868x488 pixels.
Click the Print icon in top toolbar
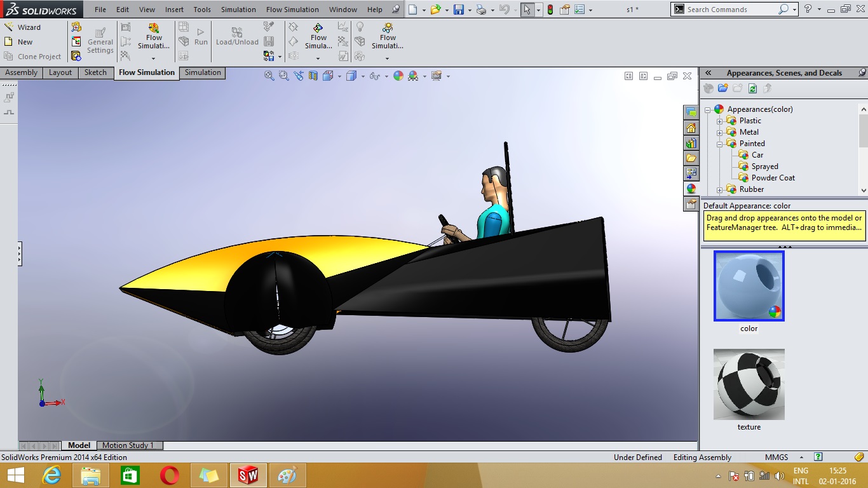pos(482,10)
